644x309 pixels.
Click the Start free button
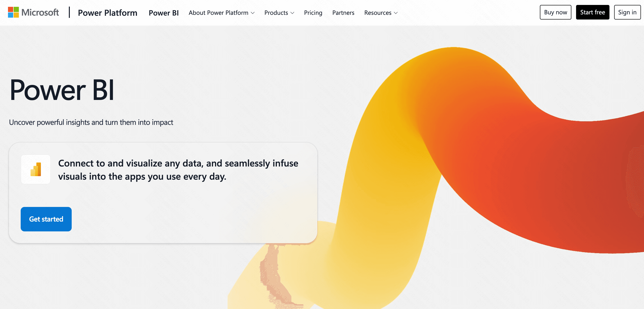(593, 12)
